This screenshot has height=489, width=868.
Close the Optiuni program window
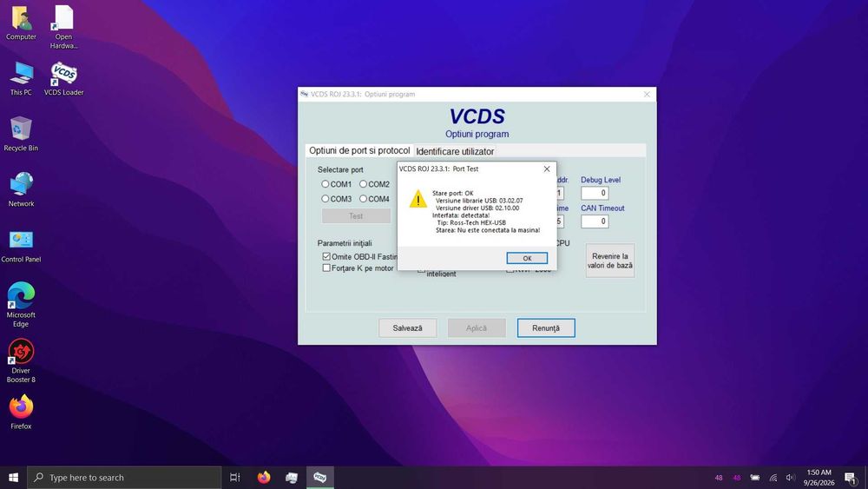(647, 94)
